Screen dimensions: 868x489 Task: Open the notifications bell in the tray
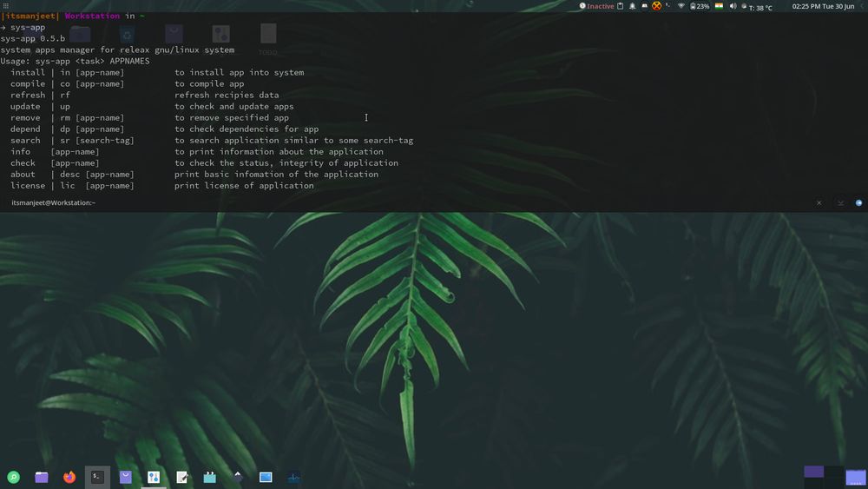click(x=633, y=6)
